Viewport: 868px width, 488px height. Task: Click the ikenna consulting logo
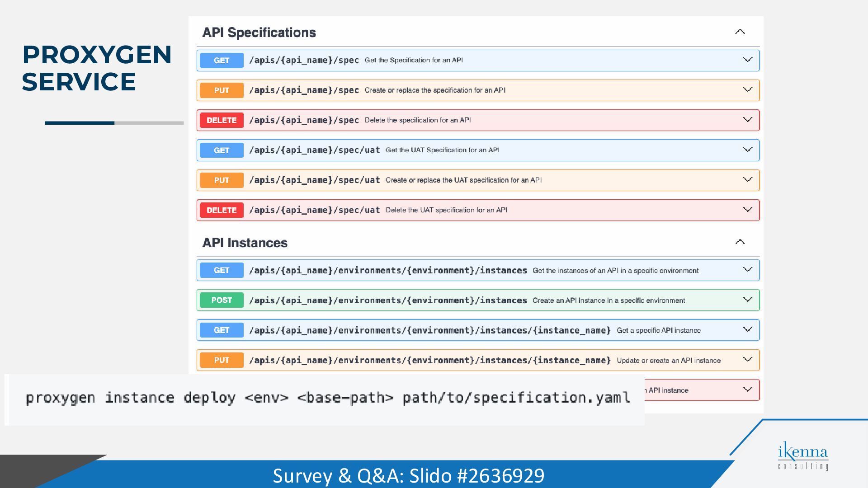[x=803, y=456]
